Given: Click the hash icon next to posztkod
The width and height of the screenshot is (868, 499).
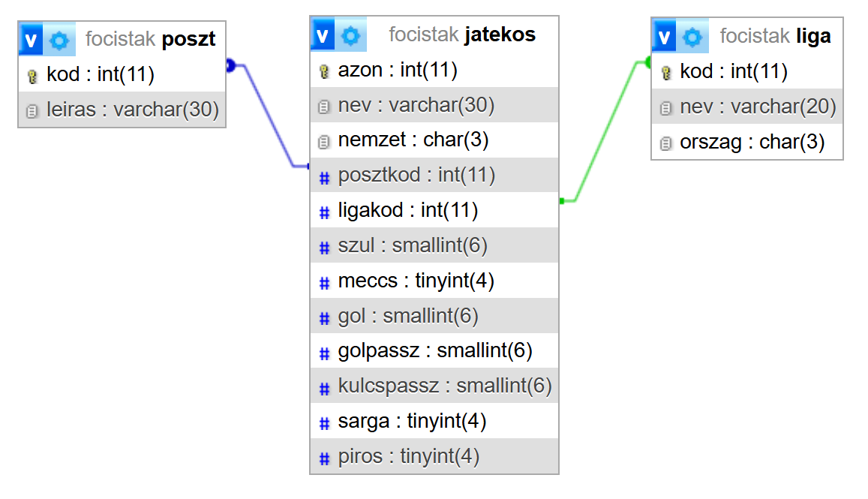Looking at the screenshot, I should click(x=324, y=177).
